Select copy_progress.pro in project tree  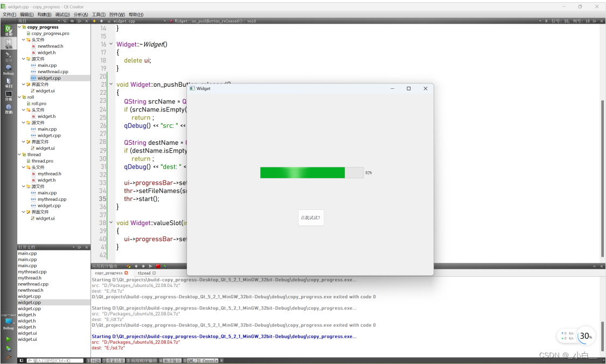point(50,33)
